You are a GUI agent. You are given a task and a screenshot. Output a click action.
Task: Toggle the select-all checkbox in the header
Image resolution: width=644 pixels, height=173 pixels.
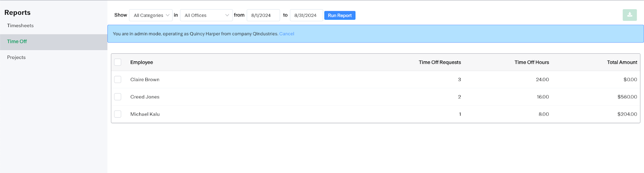coord(118,62)
